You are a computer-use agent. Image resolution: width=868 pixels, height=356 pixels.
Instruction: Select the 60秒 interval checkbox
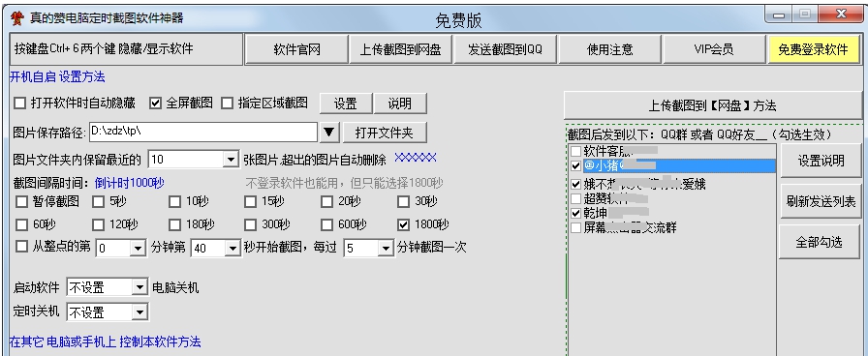click(21, 224)
